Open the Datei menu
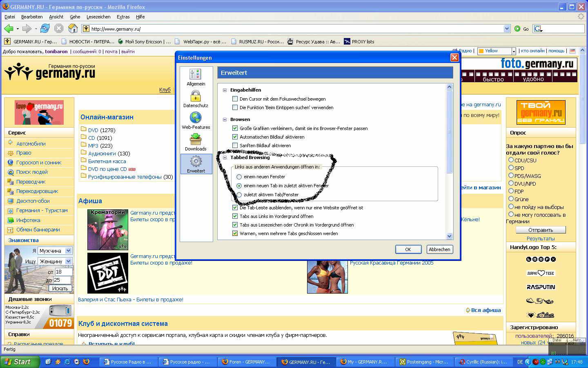The width and height of the screenshot is (588, 368). coord(10,17)
